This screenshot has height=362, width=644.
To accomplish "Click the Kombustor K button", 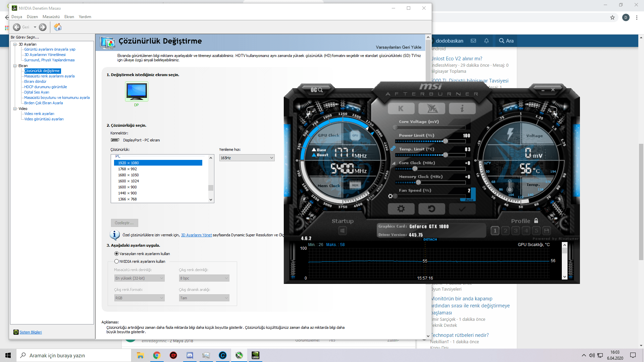I will coord(401,108).
